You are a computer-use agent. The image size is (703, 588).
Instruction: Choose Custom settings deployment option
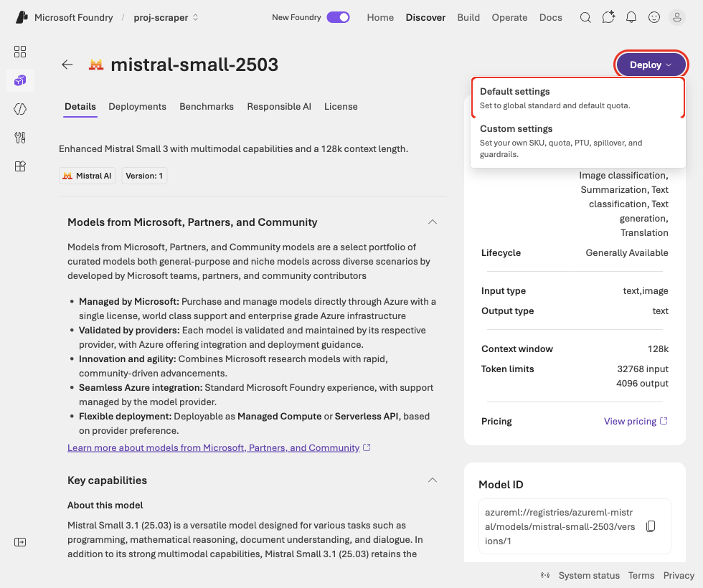[578, 141]
